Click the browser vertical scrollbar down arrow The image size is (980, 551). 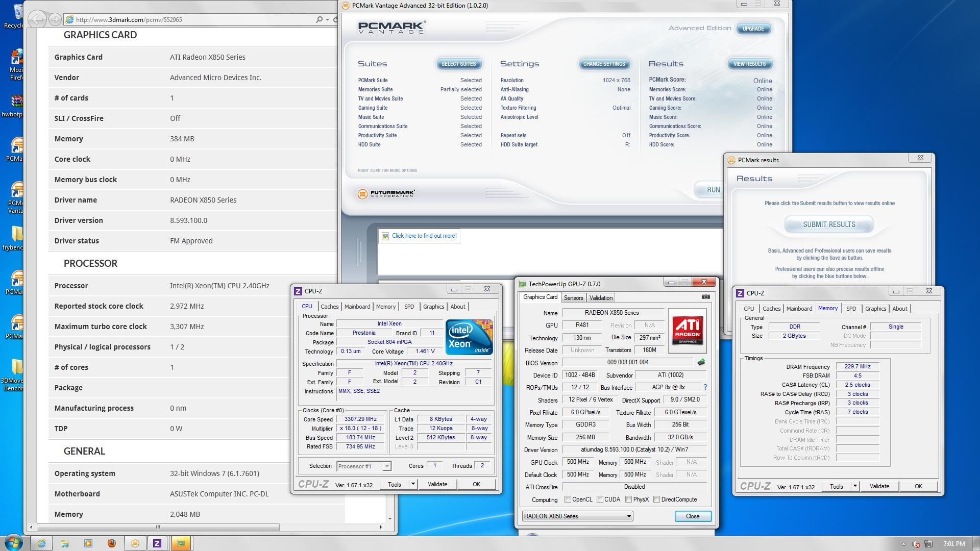(390, 518)
